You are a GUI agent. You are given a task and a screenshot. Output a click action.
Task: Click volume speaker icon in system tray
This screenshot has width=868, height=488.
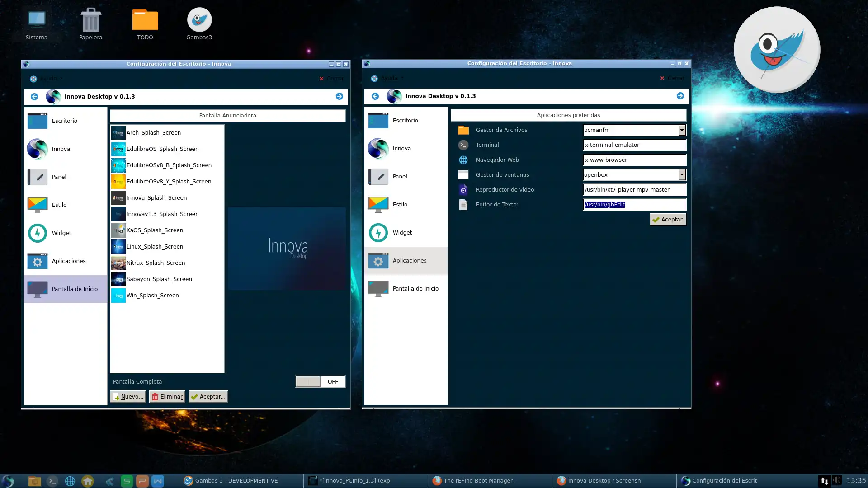(837, 480)
